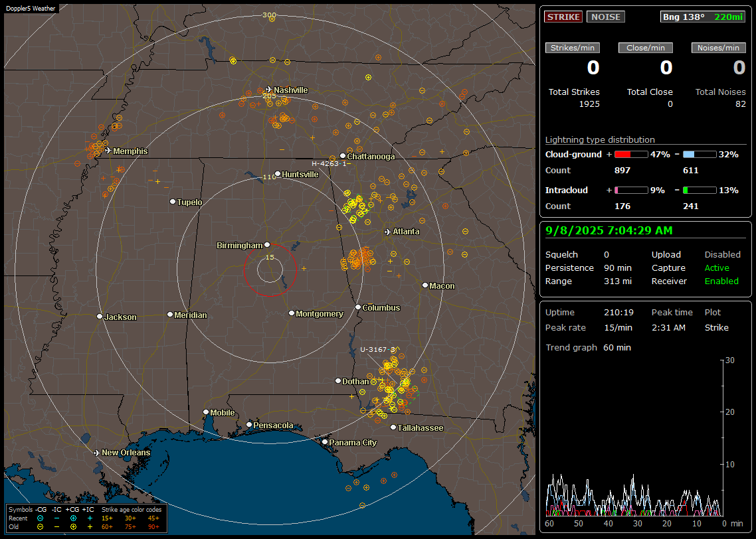This screenshot has width=756, height=539.
Task: Select the Birmingham city marker dot
Action: click(x=267, y=245)
